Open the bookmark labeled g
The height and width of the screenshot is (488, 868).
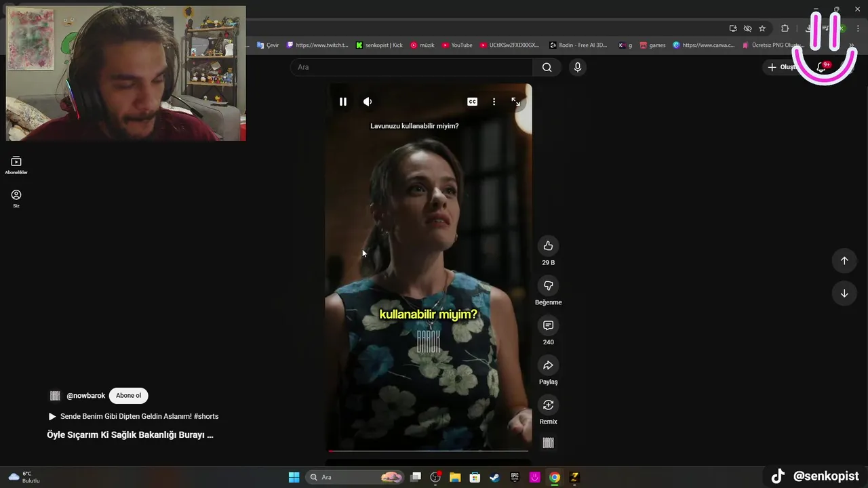pyautogui.click(x=625, y=45)
